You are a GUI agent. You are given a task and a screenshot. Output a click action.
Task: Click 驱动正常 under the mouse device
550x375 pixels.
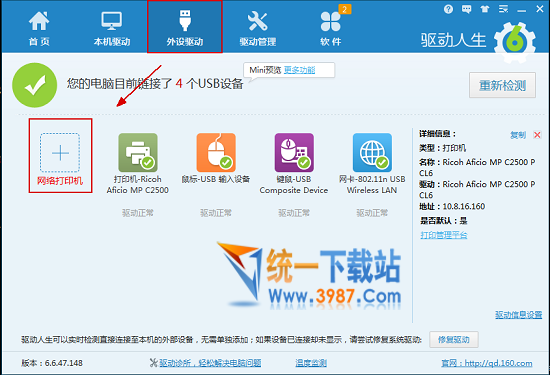click(x=216, y=213)
